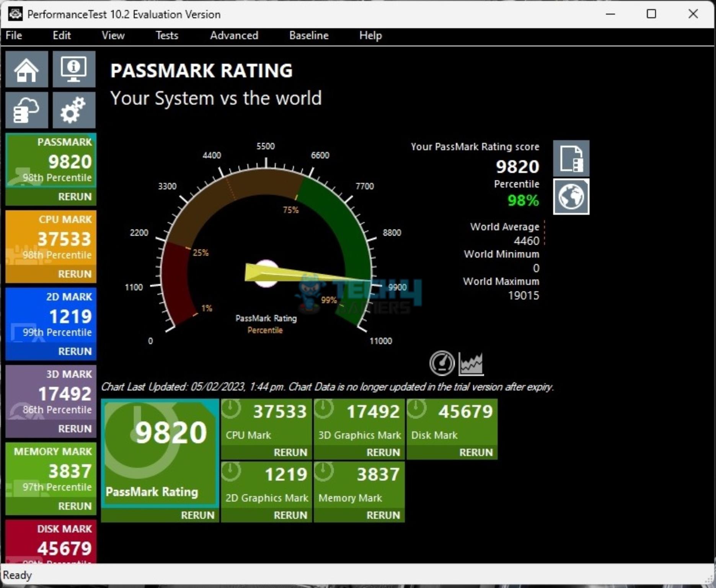Select the CPU MARK 37533 sidebar tile
This screenshot has width=716, height=588.
51,238
